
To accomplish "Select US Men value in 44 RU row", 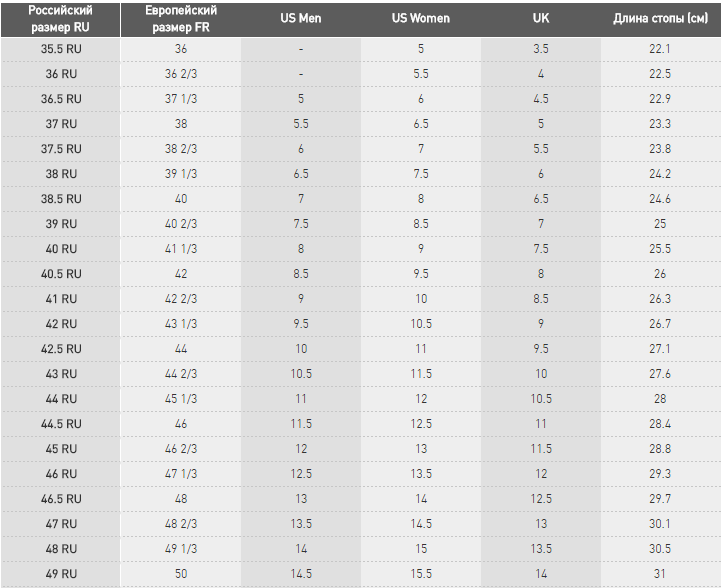I will pos(301,399).
